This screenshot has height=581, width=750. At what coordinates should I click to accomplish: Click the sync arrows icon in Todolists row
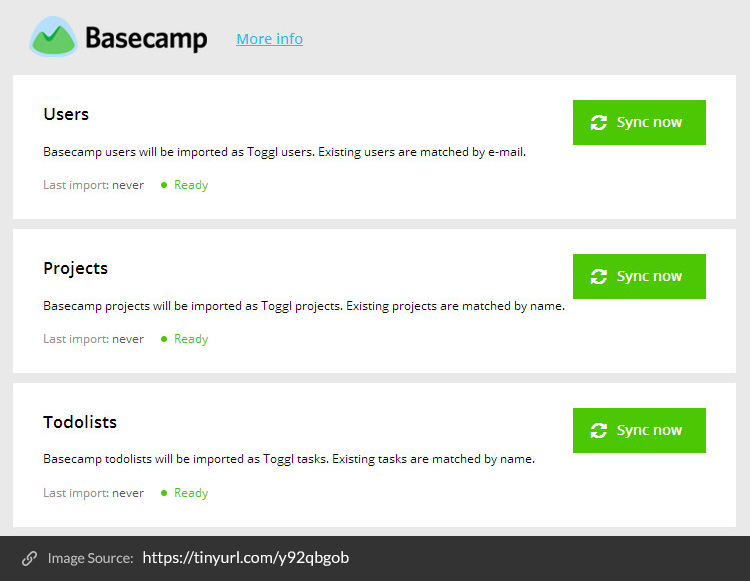pos(598,430)
